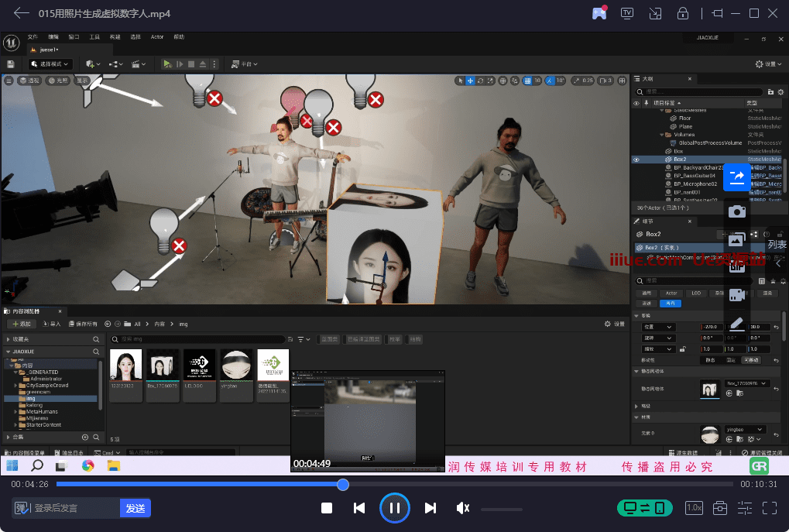
Task: Start video clip recording with camcorder icon
Action: (736, 295)
